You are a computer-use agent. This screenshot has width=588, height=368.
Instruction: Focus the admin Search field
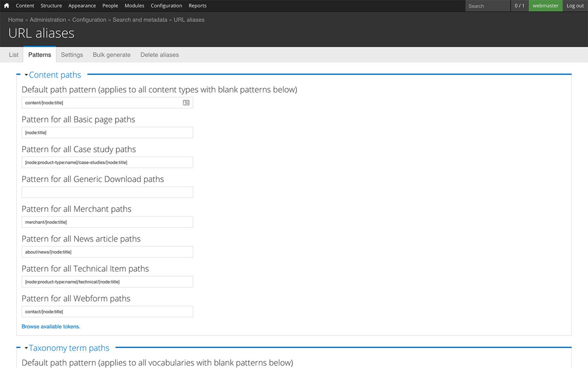pyautogui.click(x=488, y=6)
